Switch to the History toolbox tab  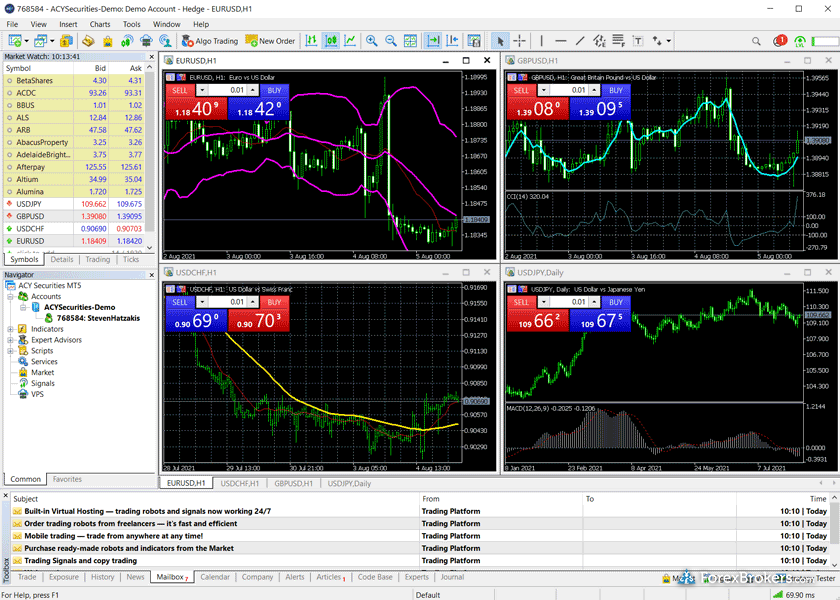click(x=102, y=577)
